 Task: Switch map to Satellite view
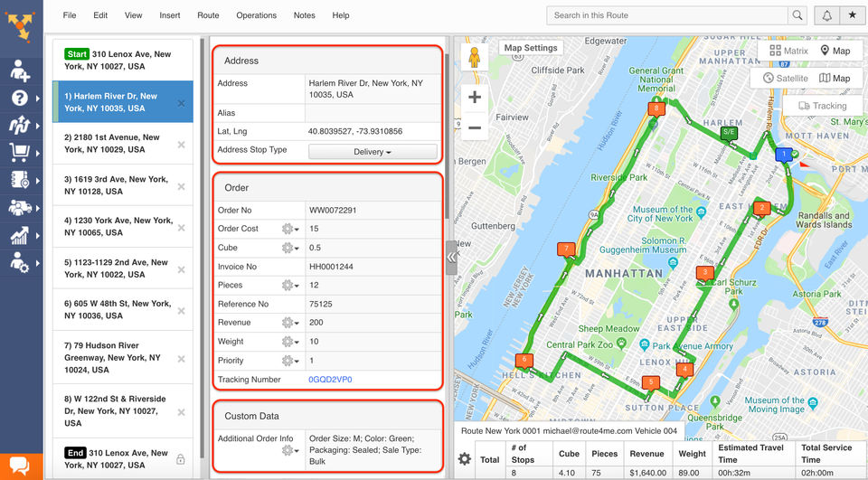click(x=785, y=78)
